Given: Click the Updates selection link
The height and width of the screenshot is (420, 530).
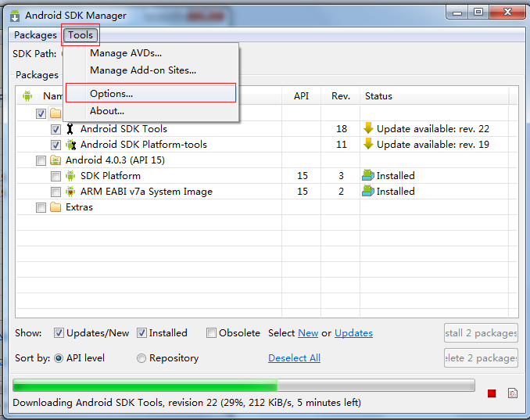Looking at the screenshot, I should (x=353, y=333).
